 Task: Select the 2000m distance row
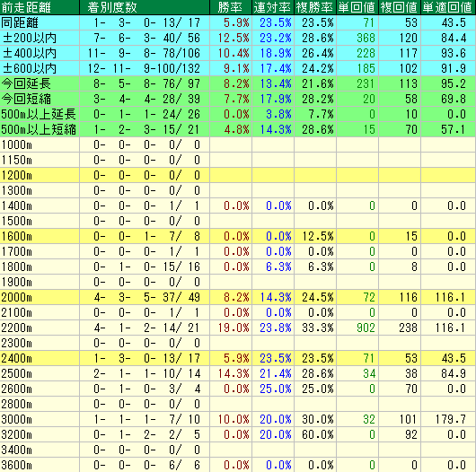point(238,297)
